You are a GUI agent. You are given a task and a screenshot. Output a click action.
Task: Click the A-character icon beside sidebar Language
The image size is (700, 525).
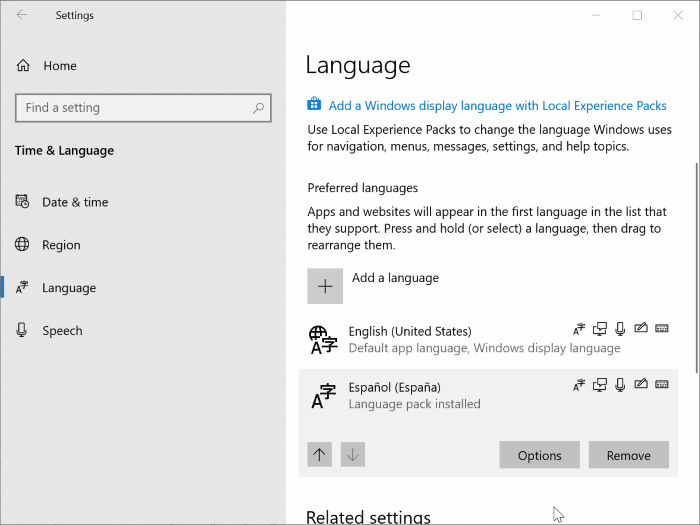click(22, 287)
